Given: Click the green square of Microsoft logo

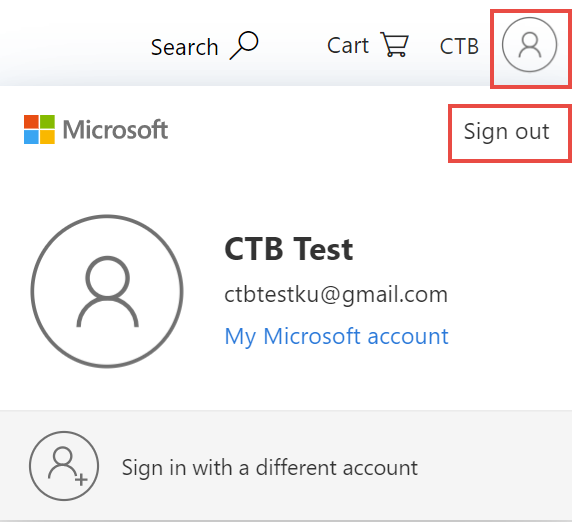Looking at the screenshot, I should pyautogui.click(x=47, y=122).
